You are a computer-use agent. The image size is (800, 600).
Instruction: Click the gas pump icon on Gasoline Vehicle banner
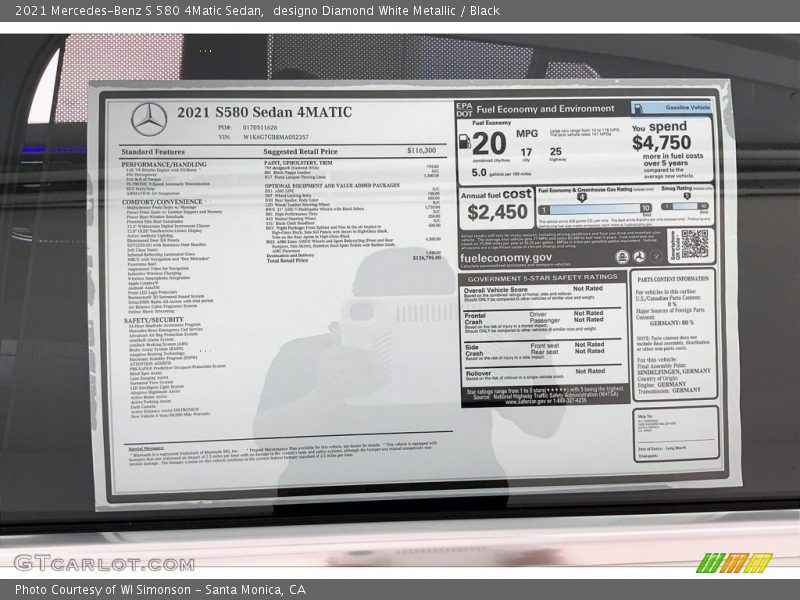coord(639,107)
